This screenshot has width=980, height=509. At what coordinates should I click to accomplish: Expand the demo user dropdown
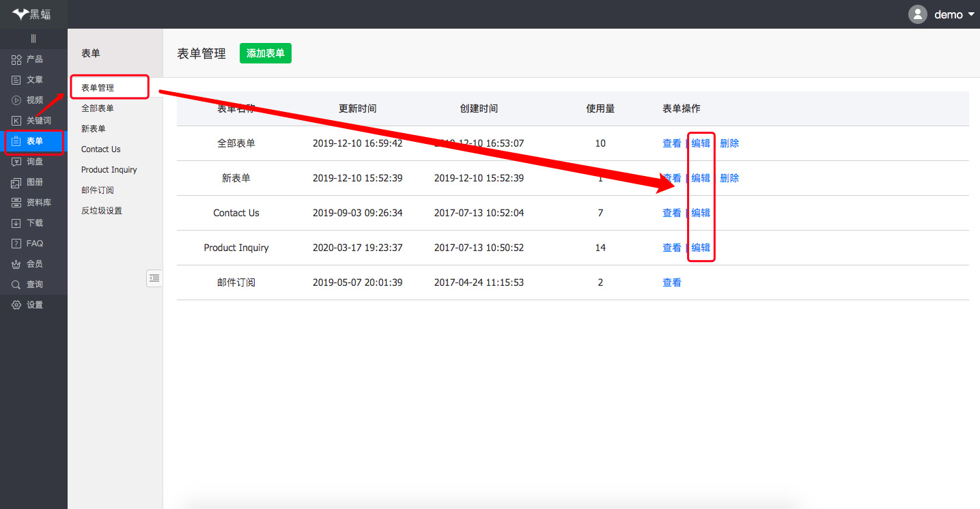click(971, 14)
